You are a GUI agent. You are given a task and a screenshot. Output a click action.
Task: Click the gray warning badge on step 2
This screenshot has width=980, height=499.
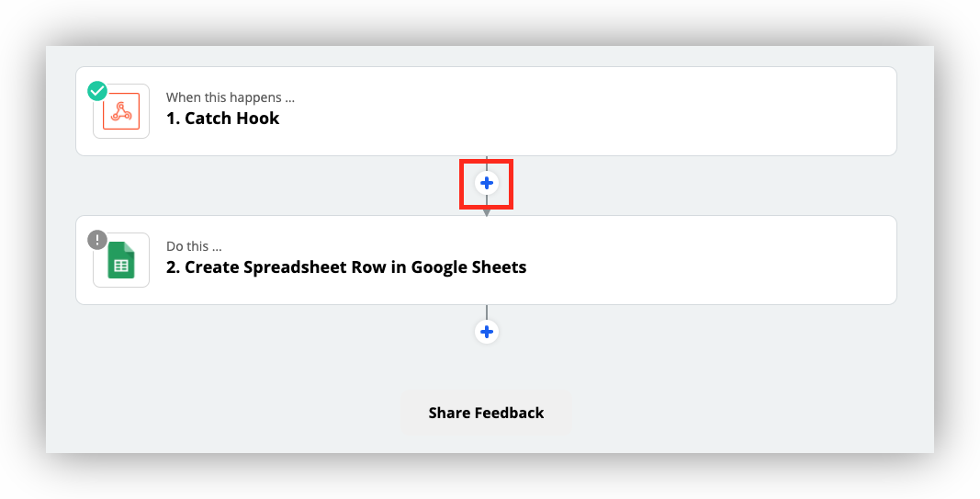tap(97, 240)
